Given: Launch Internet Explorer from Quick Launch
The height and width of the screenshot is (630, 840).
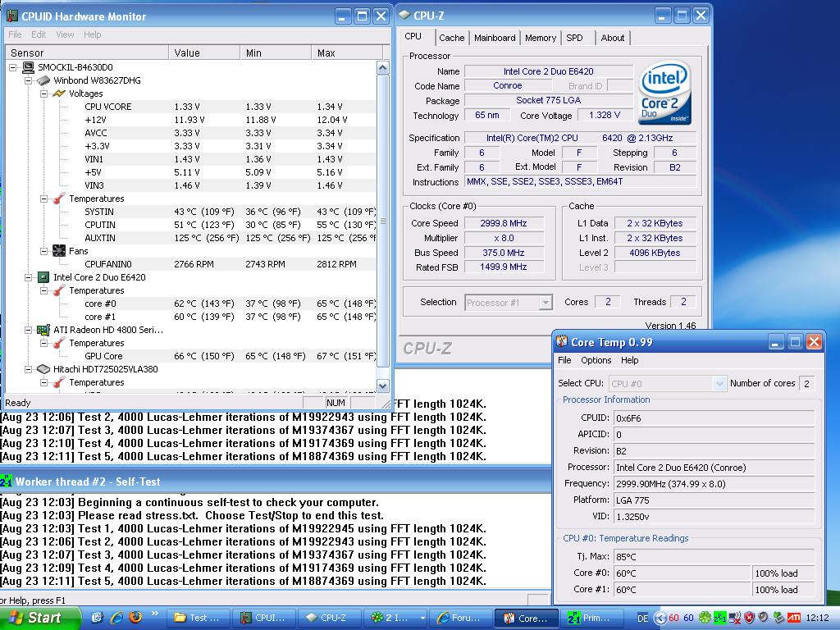Looking at the screenshot, I should pos(116,618).
